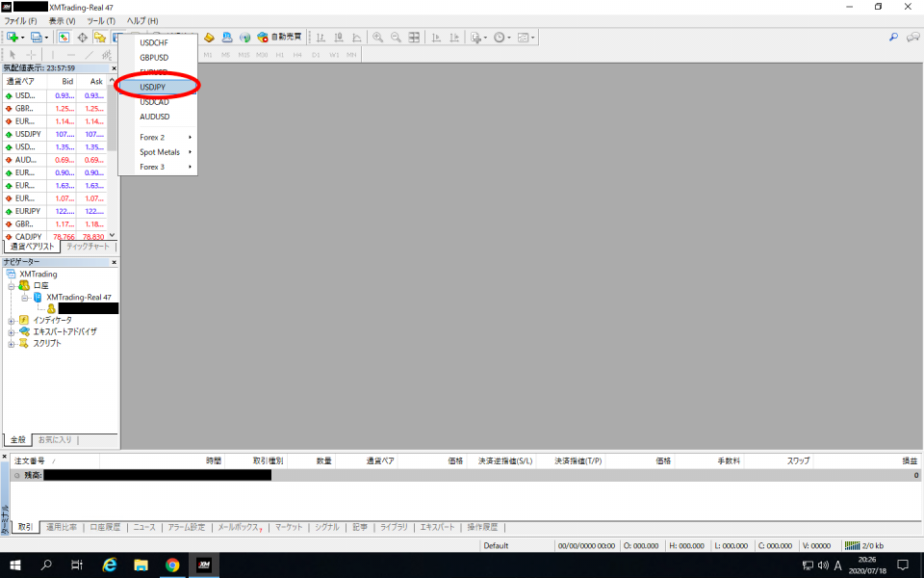Open the chat bubbles icon at top right
This screenshot has height=578, width=924.
pyautogui.click(x=912, y=38)
